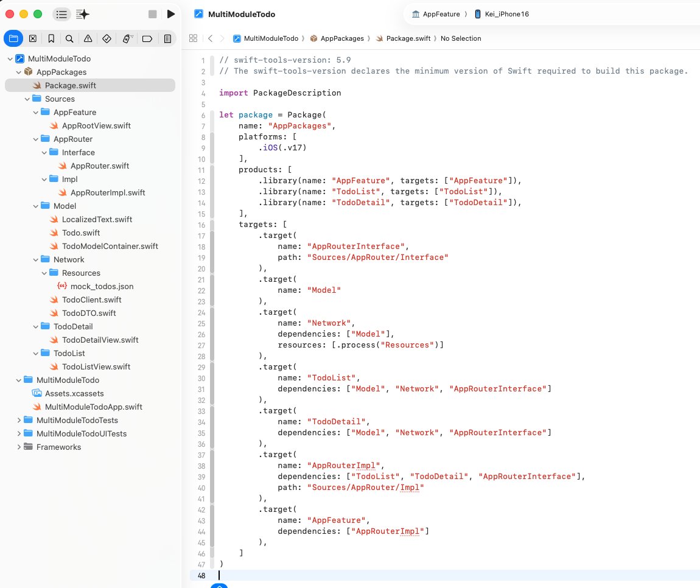Open TodoModelContainer.swift file
The image size is (700, 588).
pyautogui.click(x=105, y=246)
